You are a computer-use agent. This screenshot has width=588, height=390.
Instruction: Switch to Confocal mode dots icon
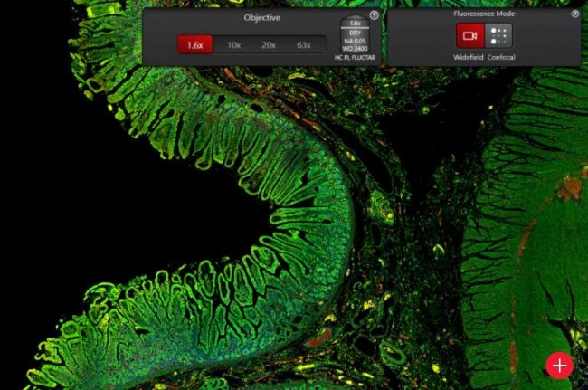(498, 35)
